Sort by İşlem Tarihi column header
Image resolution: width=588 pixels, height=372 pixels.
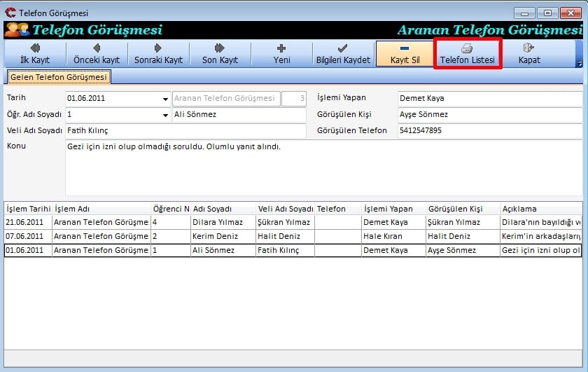[x=28, y=209]
